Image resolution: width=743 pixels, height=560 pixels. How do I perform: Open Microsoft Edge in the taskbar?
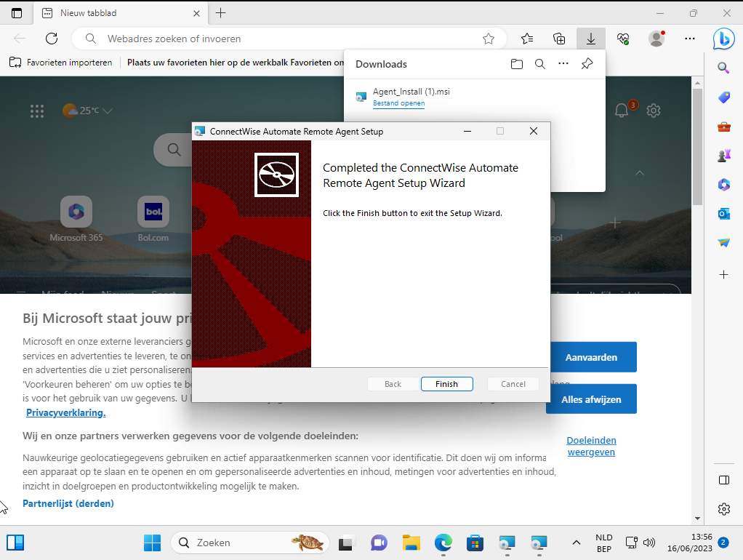443,543
